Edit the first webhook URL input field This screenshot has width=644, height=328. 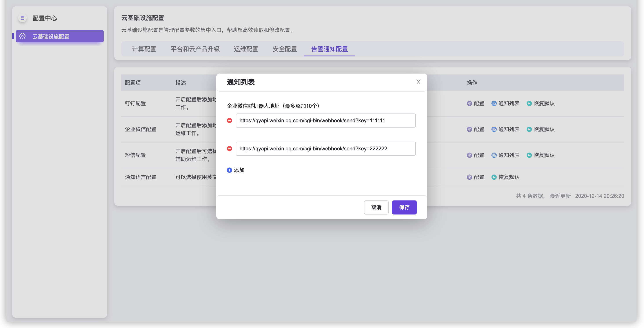coord(325,121)
